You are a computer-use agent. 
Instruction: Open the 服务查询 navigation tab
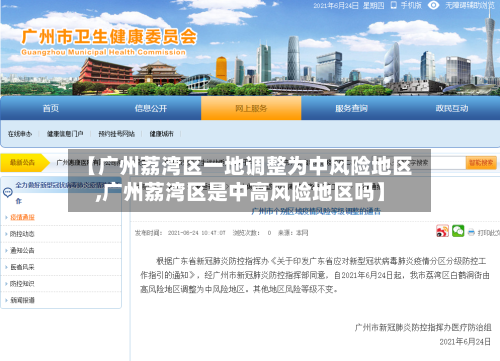pos(351,108)
